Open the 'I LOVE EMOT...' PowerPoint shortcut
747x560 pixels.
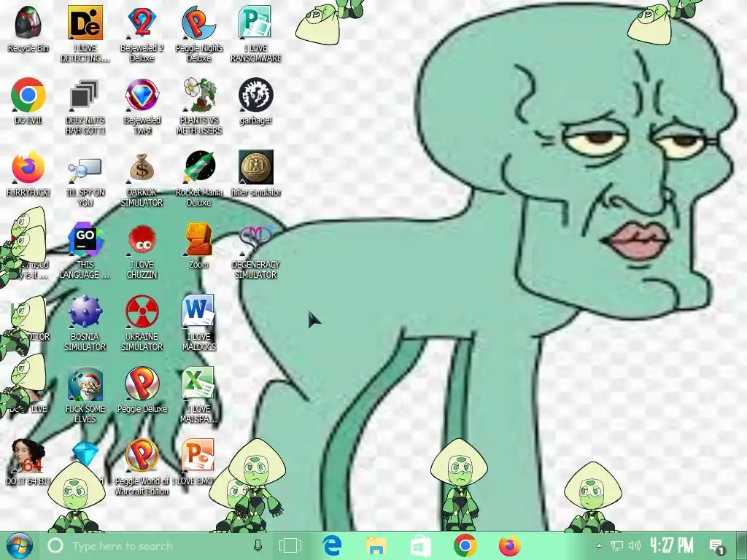(198, 456)
